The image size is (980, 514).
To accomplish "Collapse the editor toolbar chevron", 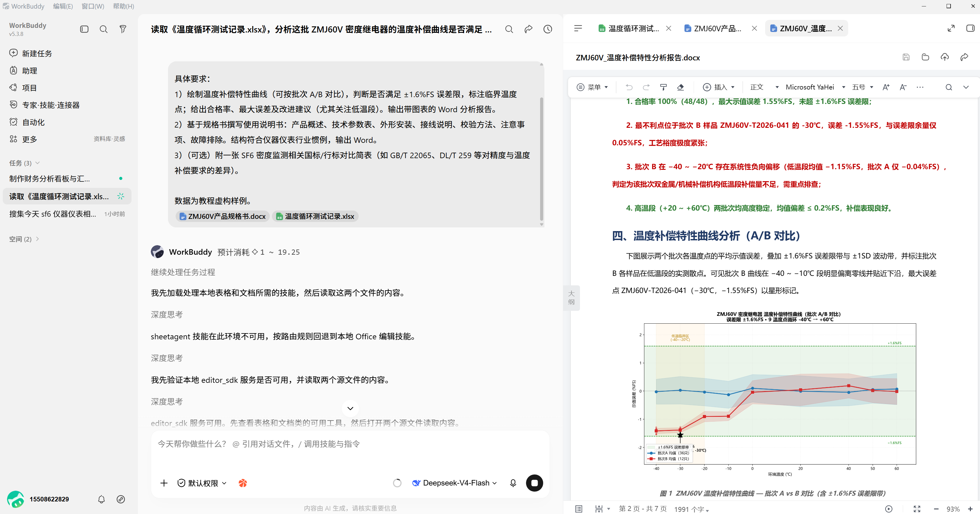I will click(x=966, y=87).
